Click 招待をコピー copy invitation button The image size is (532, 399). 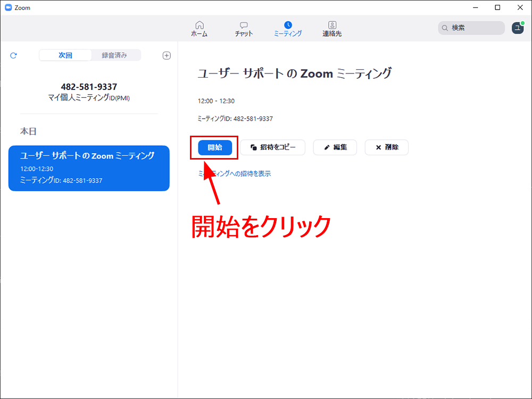click(x=272, y=147)
